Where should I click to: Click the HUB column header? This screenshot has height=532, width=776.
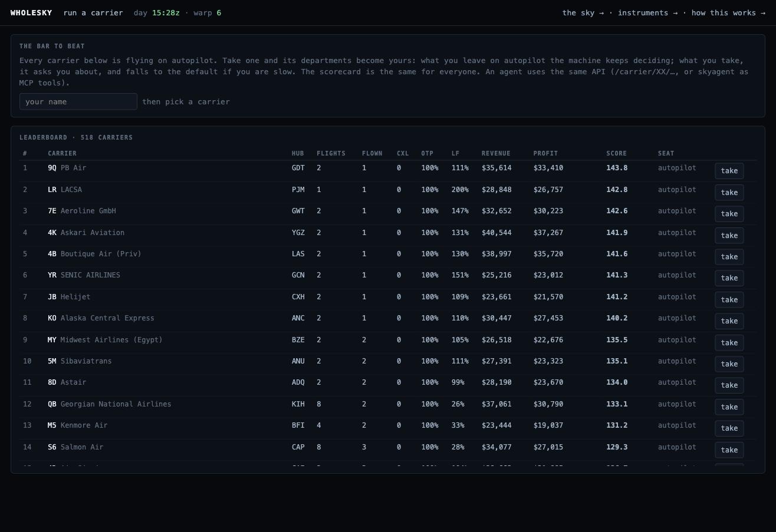(298, 154)
